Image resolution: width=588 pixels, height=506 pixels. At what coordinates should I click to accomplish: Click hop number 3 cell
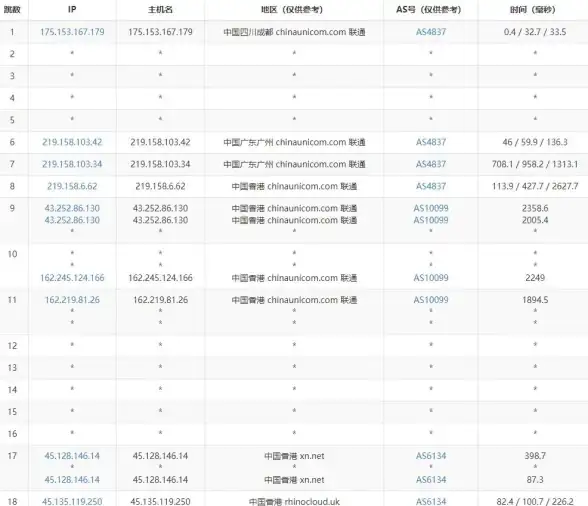[12, 76]
